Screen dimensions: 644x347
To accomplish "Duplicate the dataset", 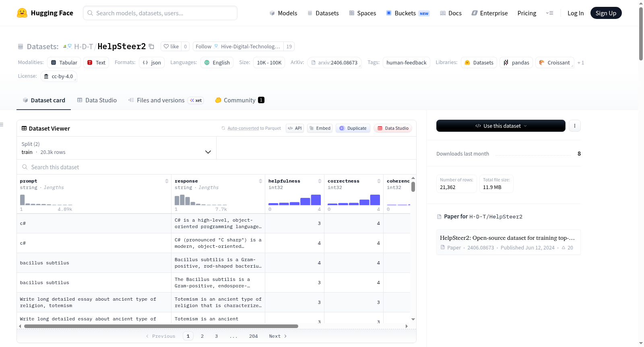I will (353, 128).
